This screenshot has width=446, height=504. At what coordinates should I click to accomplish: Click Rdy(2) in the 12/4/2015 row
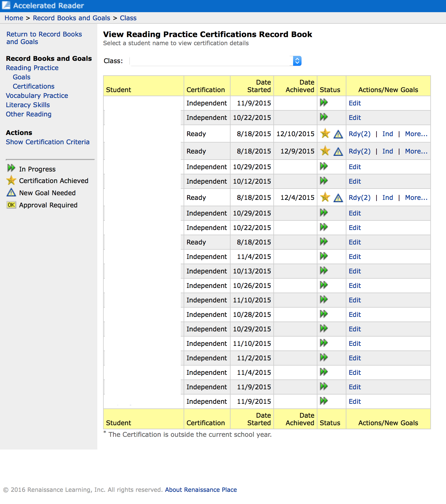(x=360, y=198)
